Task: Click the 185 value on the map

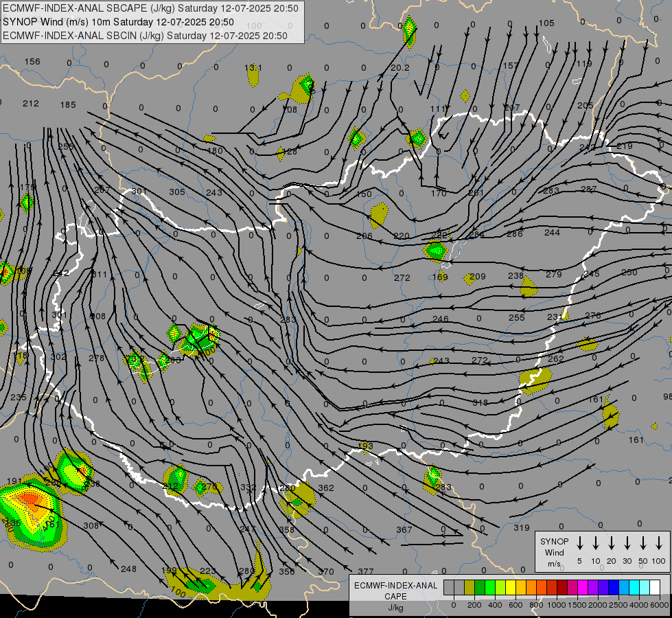Action: (68, 104)
